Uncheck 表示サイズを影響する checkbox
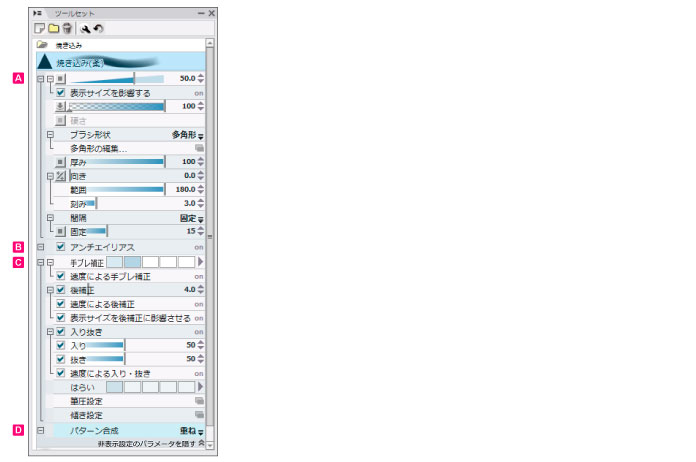Image resolution: width=696 pixels, height=462 pixels. click(x=61, y=92)
